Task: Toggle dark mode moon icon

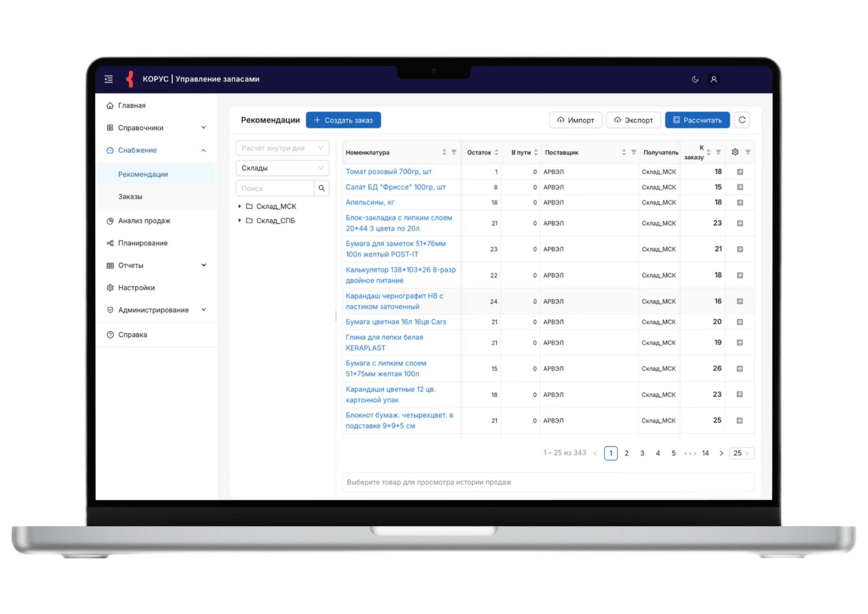Action: coord(695,79)
